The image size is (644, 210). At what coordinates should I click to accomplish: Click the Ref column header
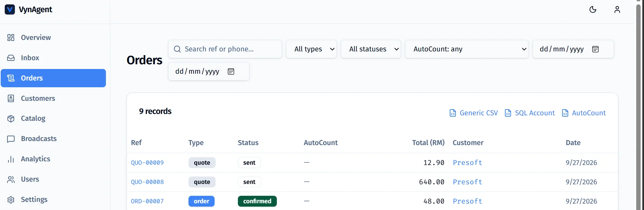tap(136, 143)
